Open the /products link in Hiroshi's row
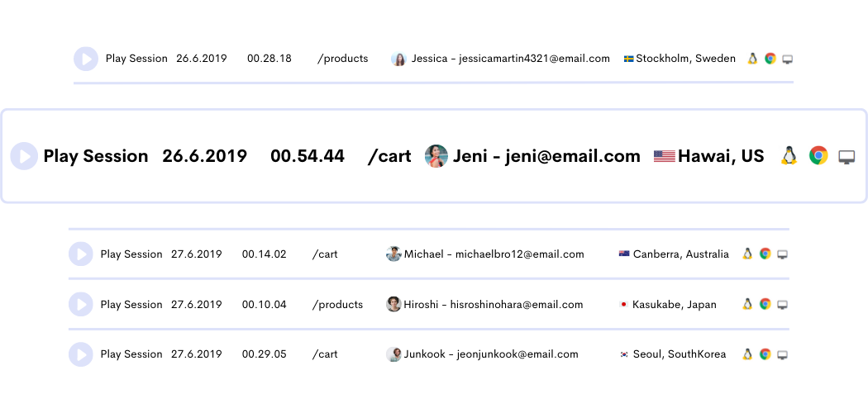Viewport: 868px width, 413px height. [x=337, y=305]
